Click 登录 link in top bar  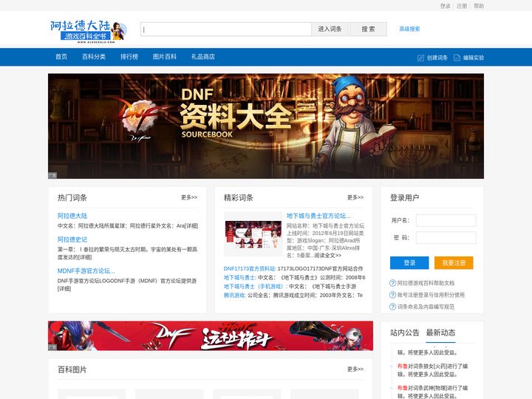[446, 6]
